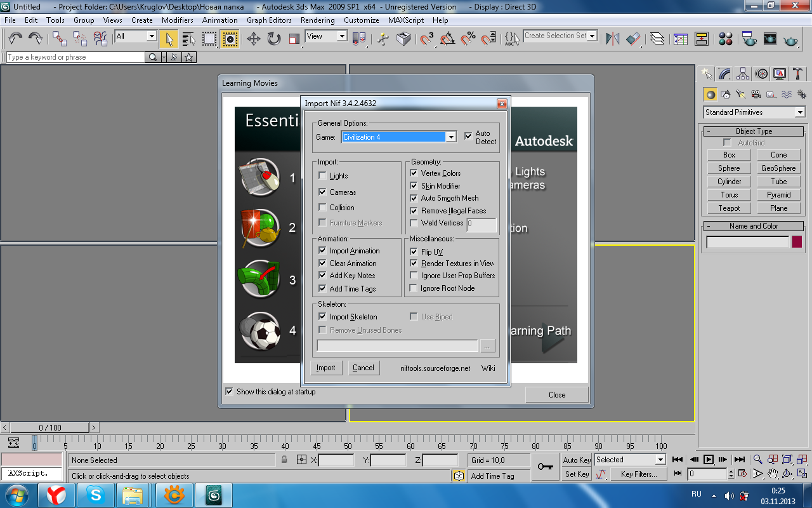Toggle the Auto Detect checkbox
The width and height of the screenshot is (812, 508).
(x=468, y=136)
